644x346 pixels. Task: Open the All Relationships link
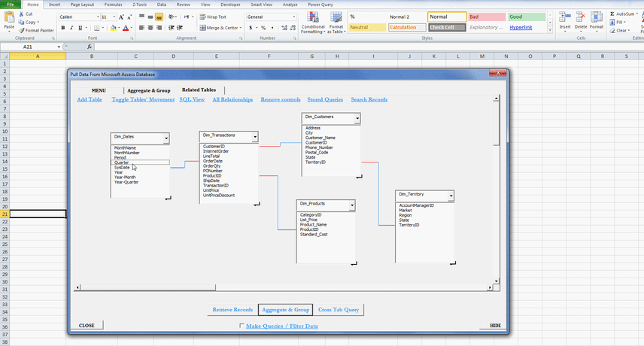pos(232,99)
